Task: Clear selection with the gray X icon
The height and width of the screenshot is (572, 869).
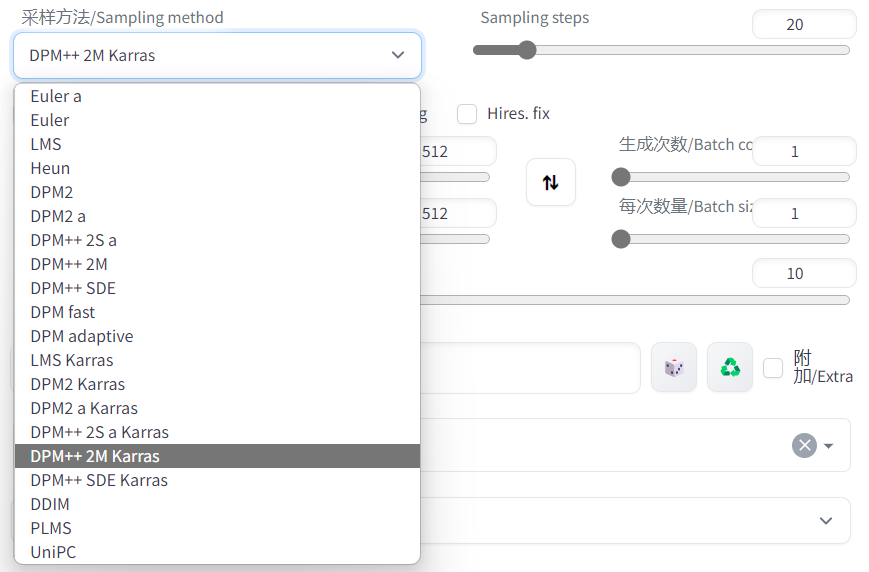Action: point(804,445)
